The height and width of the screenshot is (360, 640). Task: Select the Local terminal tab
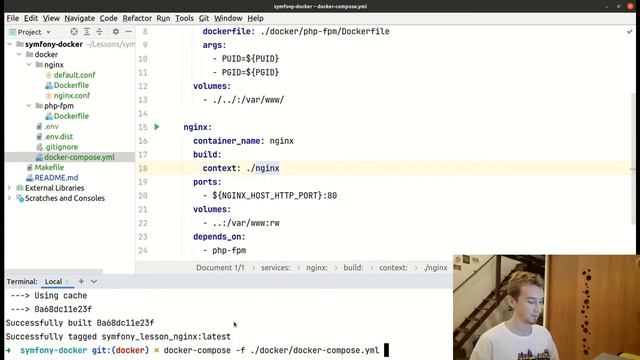pos(53,282)
